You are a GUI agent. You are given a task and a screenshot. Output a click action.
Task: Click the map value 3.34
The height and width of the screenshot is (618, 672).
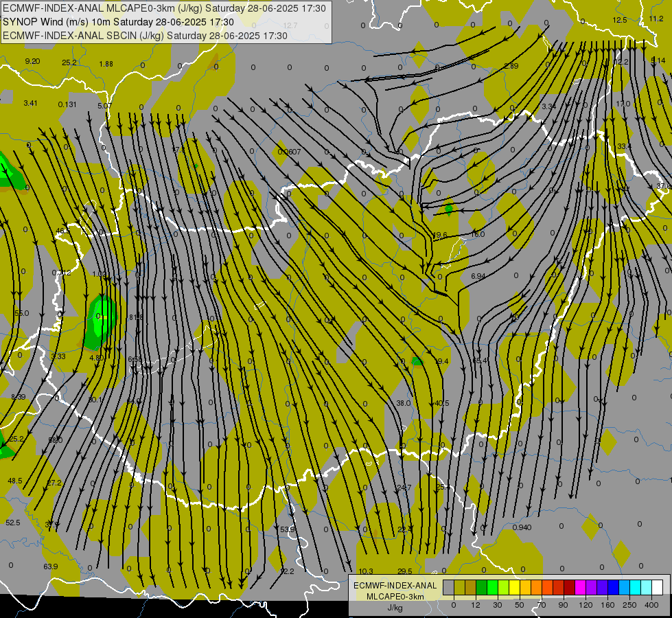point(549,106)
